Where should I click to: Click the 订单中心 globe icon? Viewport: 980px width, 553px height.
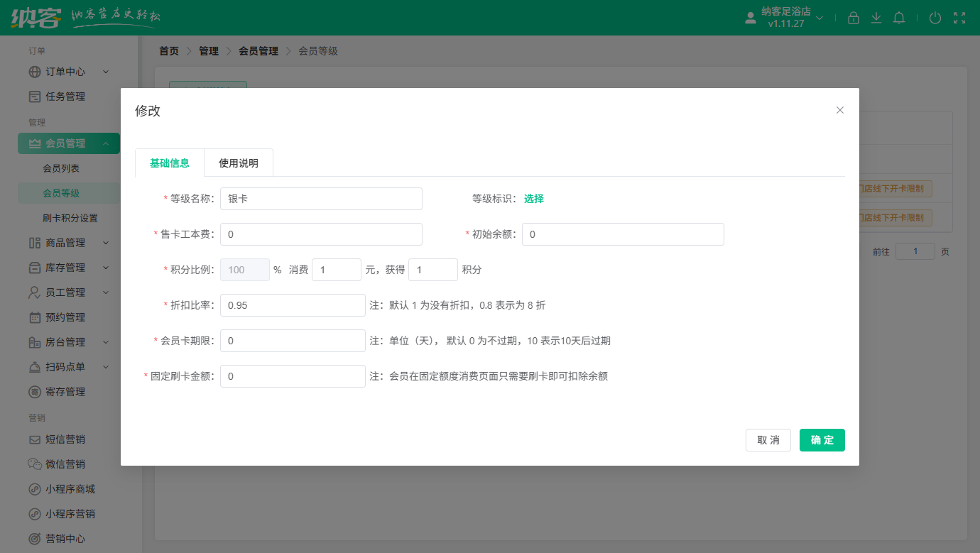coord(35,72)
